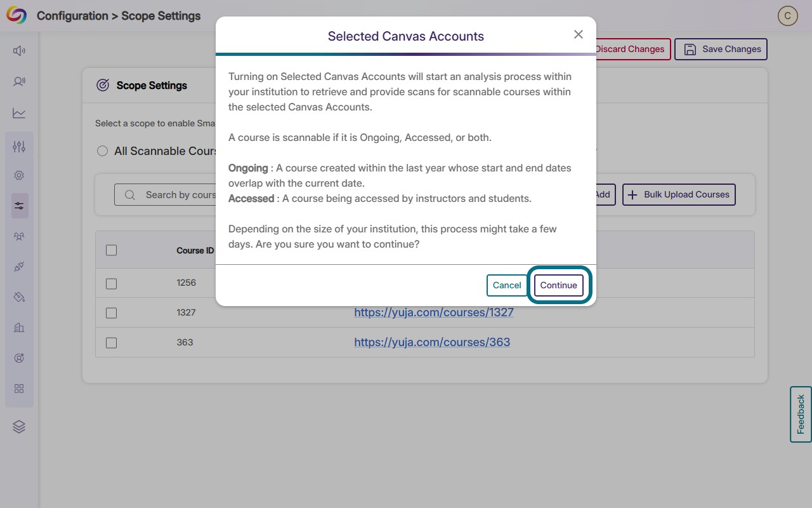Screen dimensions: 812x508
Task: Click the Search by course input field
Action: coord(166,195)
